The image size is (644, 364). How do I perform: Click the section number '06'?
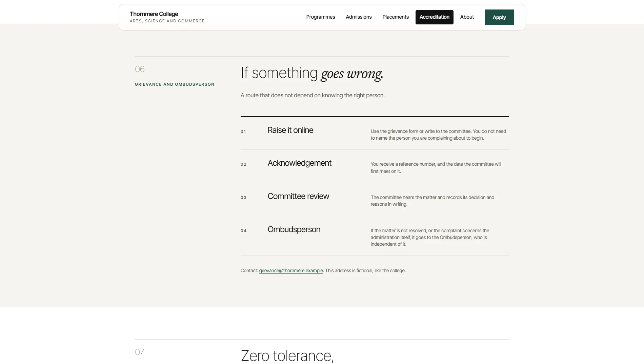(x=140, y=69)
